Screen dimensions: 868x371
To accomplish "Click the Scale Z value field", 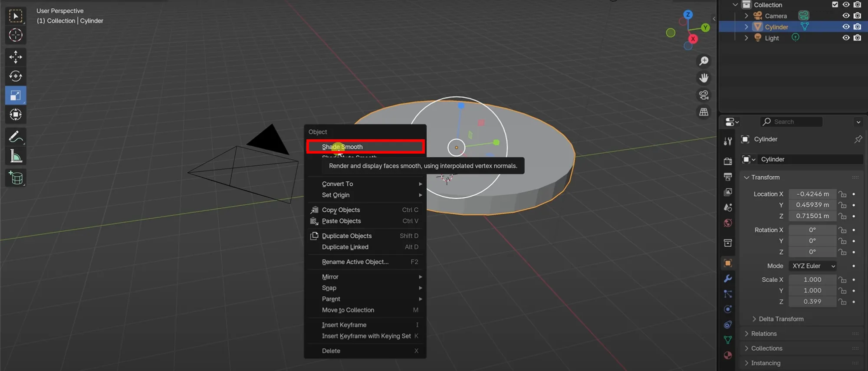I will click(812, 302).
